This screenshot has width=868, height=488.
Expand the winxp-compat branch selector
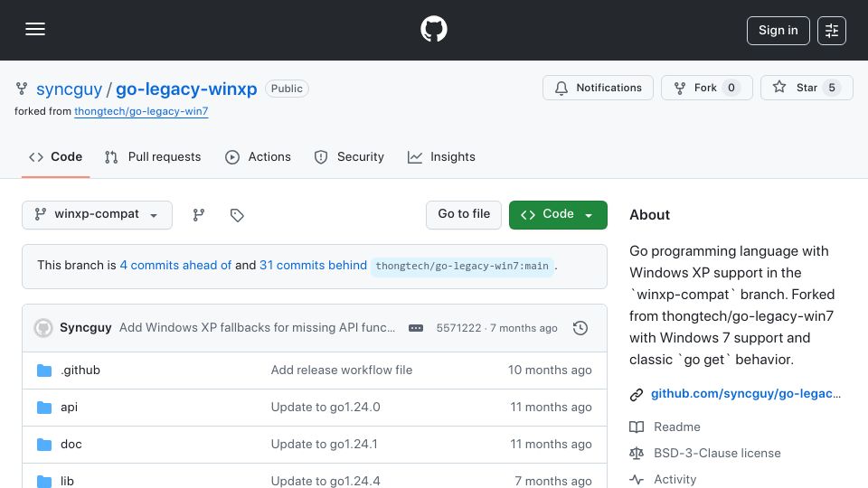click(97, 215)
